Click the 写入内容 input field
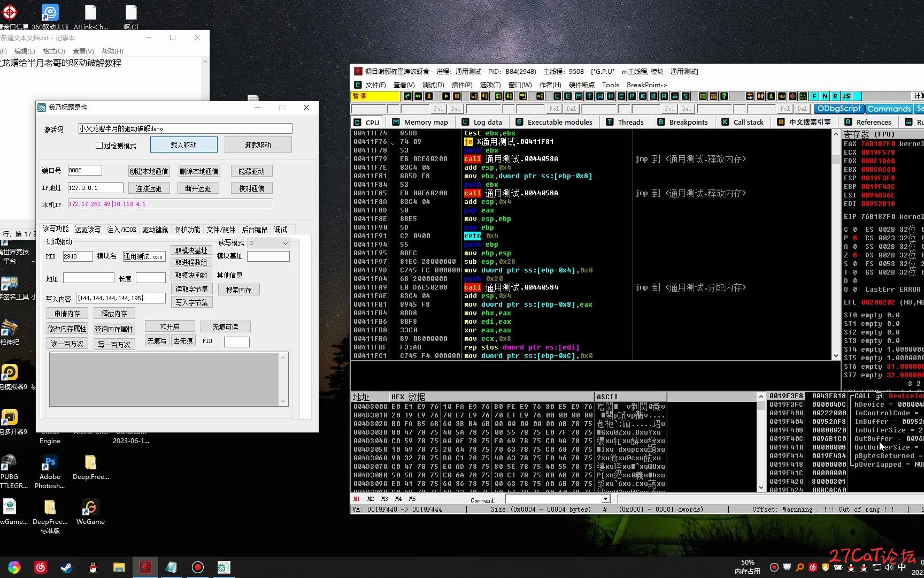The height and width of the screenshot is (578, 924). (121, 298)
